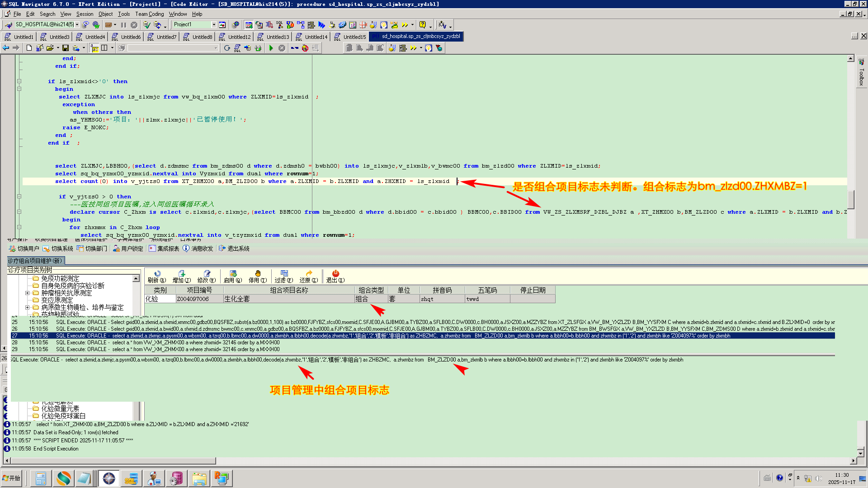868x488 pixels.
Task: Open the Project1 combo box
Action: [213, 25]
